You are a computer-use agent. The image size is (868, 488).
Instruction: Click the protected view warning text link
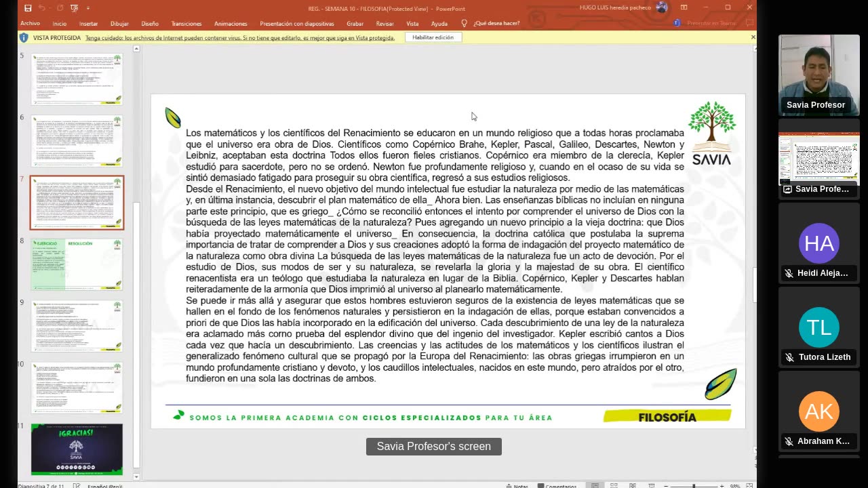click(x=240, y=38)
